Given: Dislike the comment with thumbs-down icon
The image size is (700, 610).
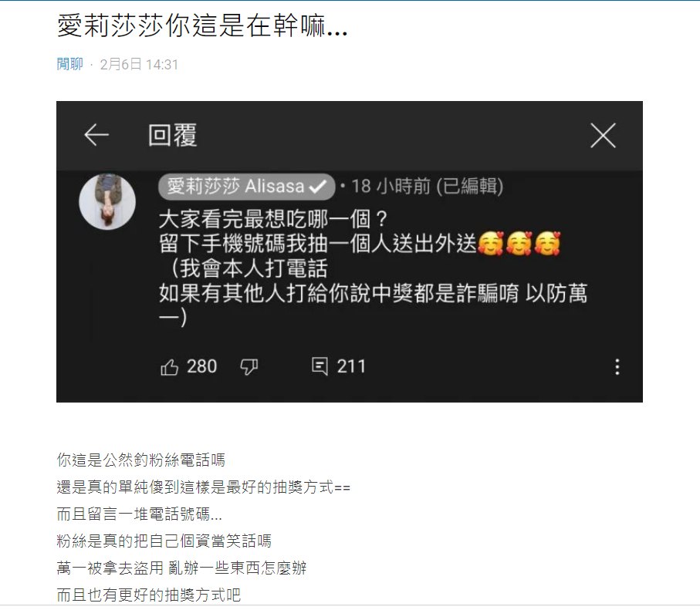Looking at the screenshot, I should 249,367.
